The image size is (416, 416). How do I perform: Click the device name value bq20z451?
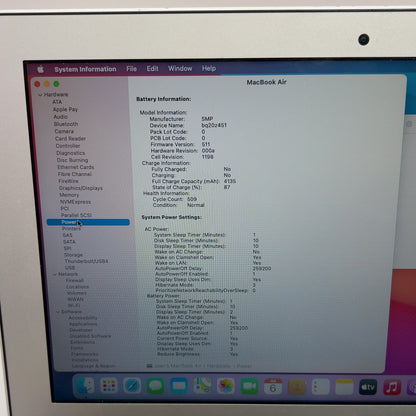coord(214,125)
